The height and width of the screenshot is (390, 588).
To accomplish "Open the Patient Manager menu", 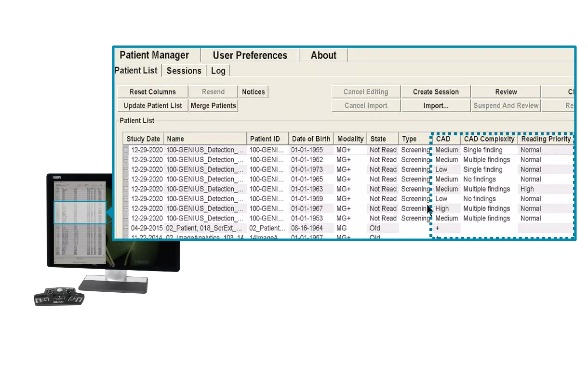I will click(x=155, y=55).
